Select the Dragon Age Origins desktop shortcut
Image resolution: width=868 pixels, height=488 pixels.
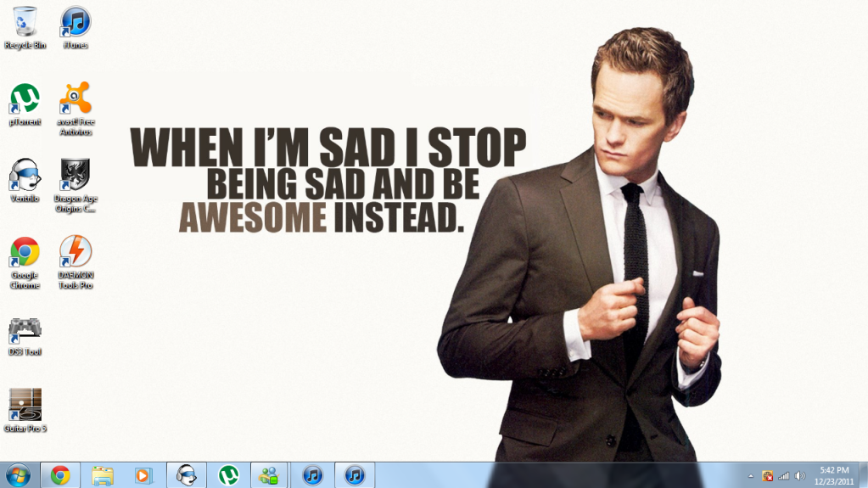coord(76,186)
